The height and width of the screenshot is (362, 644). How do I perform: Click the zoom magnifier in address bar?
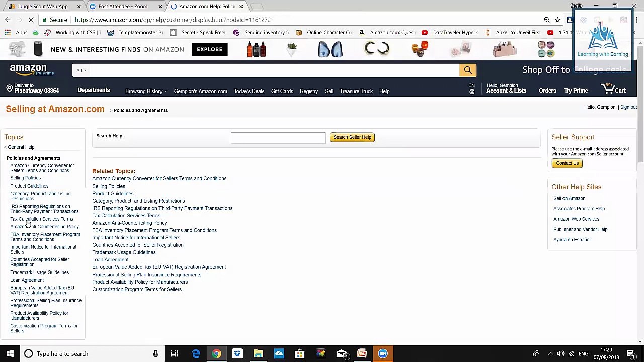tap(546, 20)
